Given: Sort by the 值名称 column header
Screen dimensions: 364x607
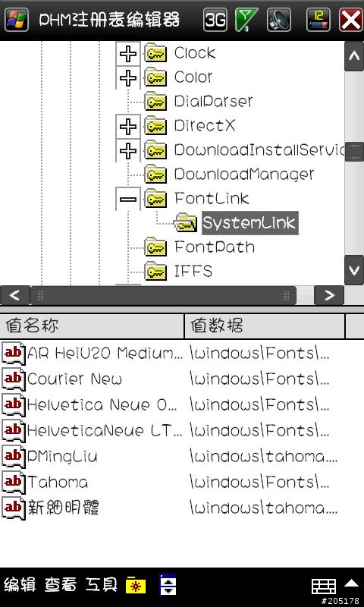Looking at the screenshot, I should click(92, 326).
